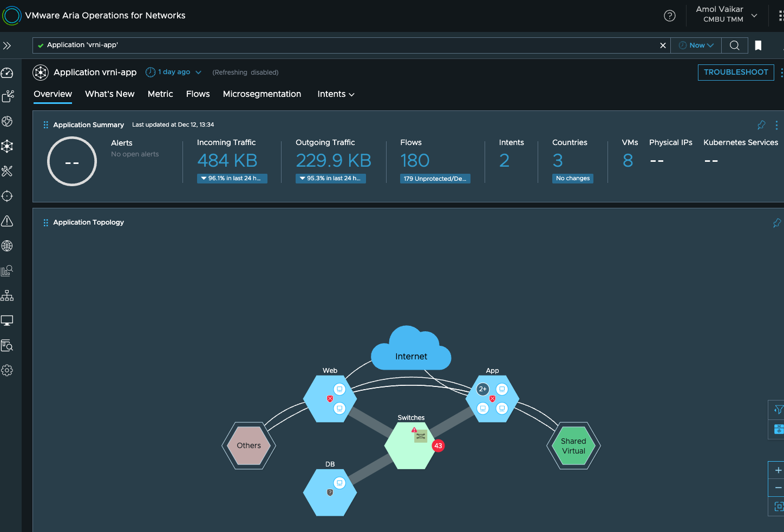784x532 pixels.
Task: Pin the Application Topology widget
Action: [x=777, y=222]
